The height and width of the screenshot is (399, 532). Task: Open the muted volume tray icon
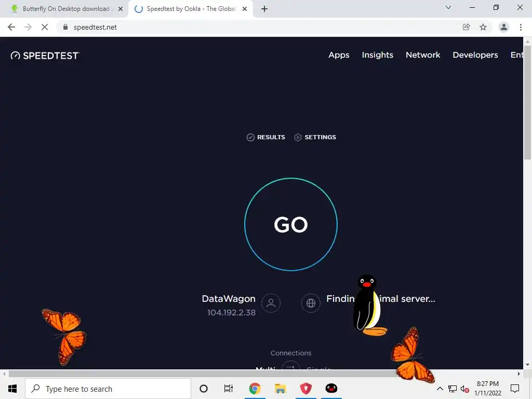465,389
